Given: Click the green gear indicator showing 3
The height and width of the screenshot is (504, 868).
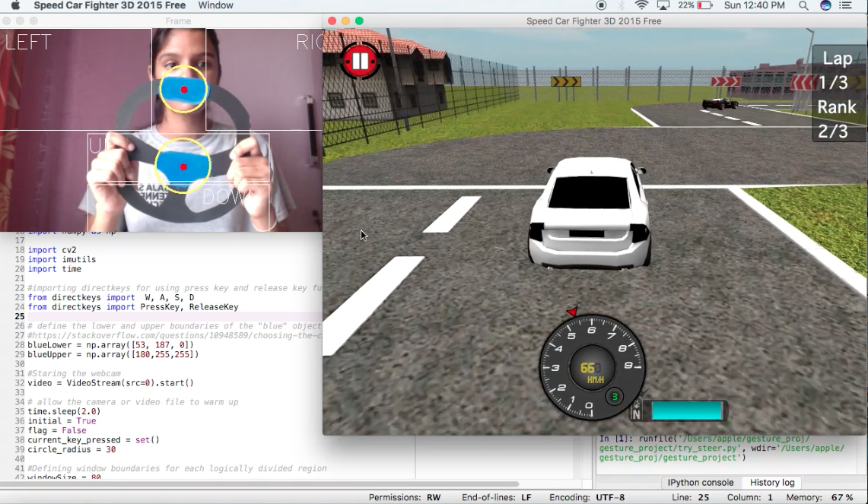Looking at the screenshot, I should 614,397.
